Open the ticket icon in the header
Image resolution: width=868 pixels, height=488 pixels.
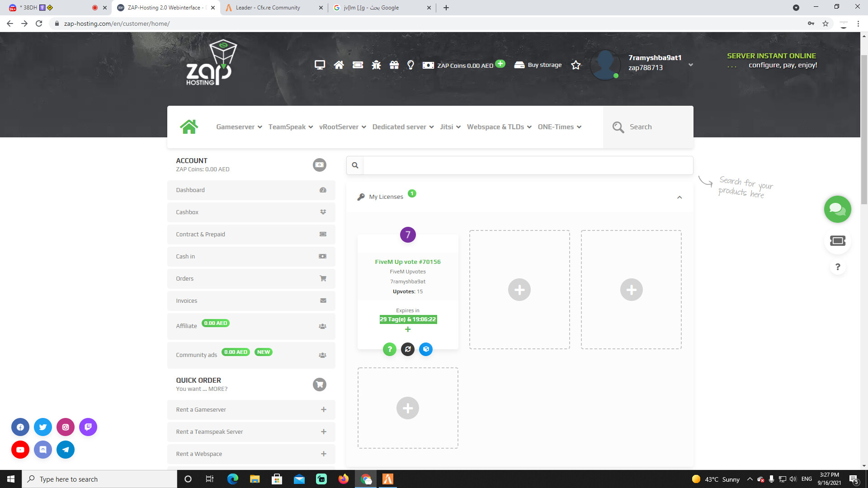357,65
